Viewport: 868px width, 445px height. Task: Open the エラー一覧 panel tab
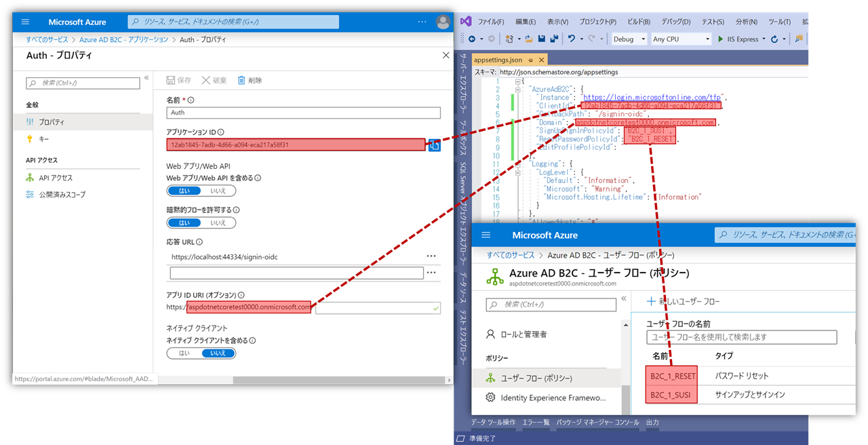tap(537, 423)
